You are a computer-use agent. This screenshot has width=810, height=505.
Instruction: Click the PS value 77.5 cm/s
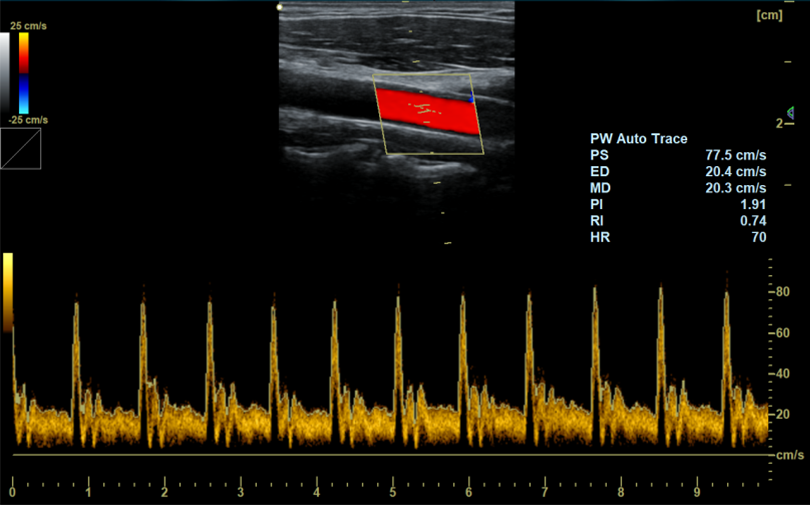(735, 156)
